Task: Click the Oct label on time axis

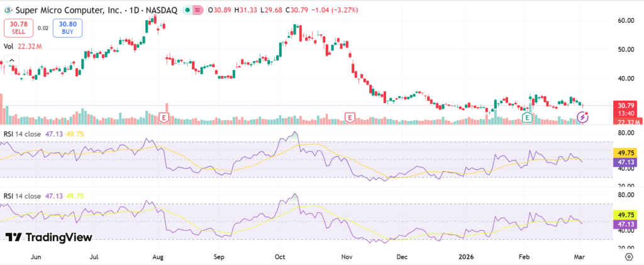Action: tap(280, 257)
